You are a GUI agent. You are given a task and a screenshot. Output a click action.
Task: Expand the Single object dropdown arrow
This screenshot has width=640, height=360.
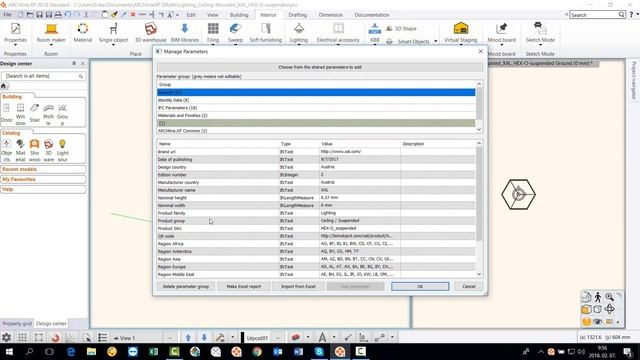pos(113,44)
